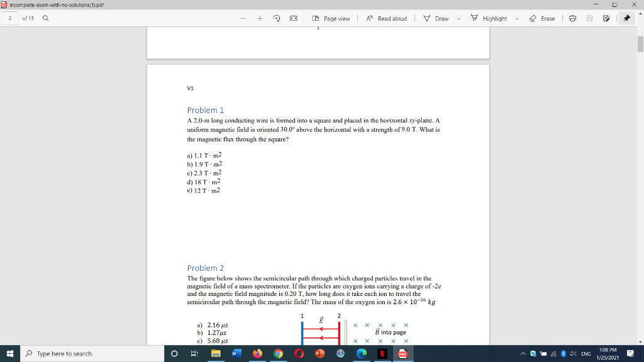Pin the PDF toolbar
The height and width of the screenshot is (362, 644).
[x=625, y=18]
